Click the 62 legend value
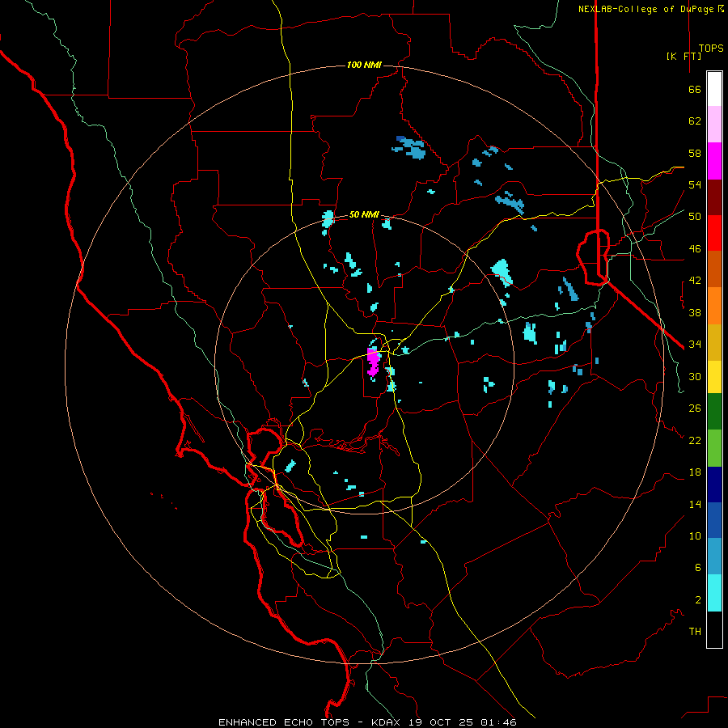 [x=695, y=121]
